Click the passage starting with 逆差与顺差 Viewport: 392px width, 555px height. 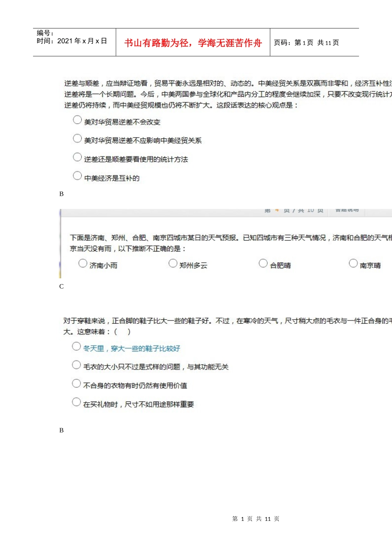click(x=228, y=94)
